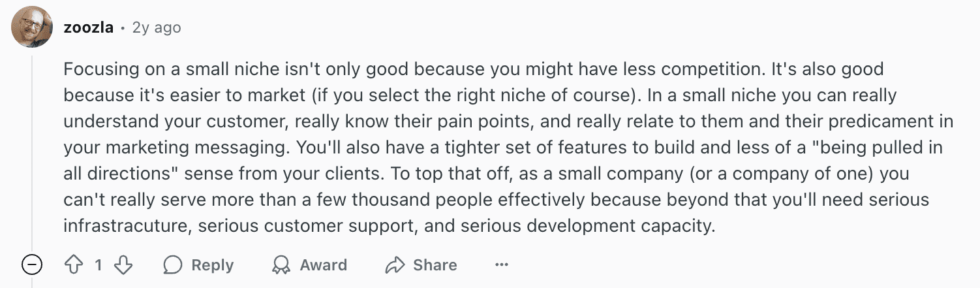
Task: Click the Share arrow icon
Action: (395, 264)
